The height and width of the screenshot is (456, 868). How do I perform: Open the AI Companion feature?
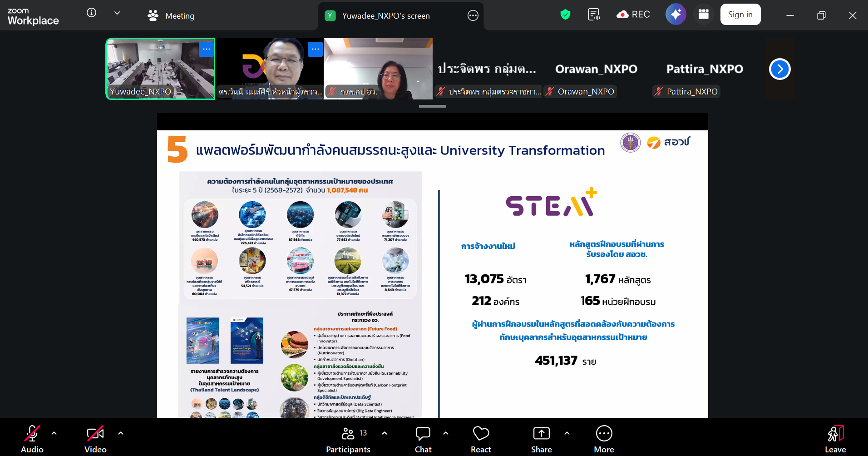(x=676, y=14)
